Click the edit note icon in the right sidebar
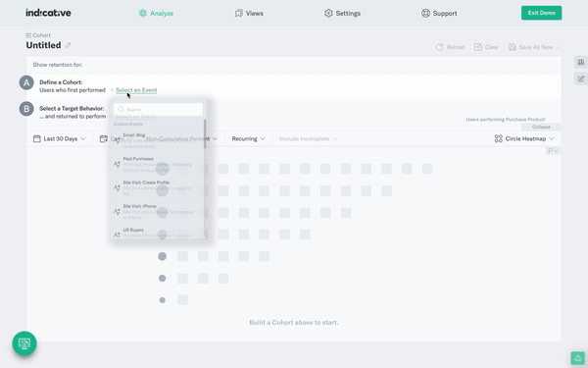 (x=581, y=79)
